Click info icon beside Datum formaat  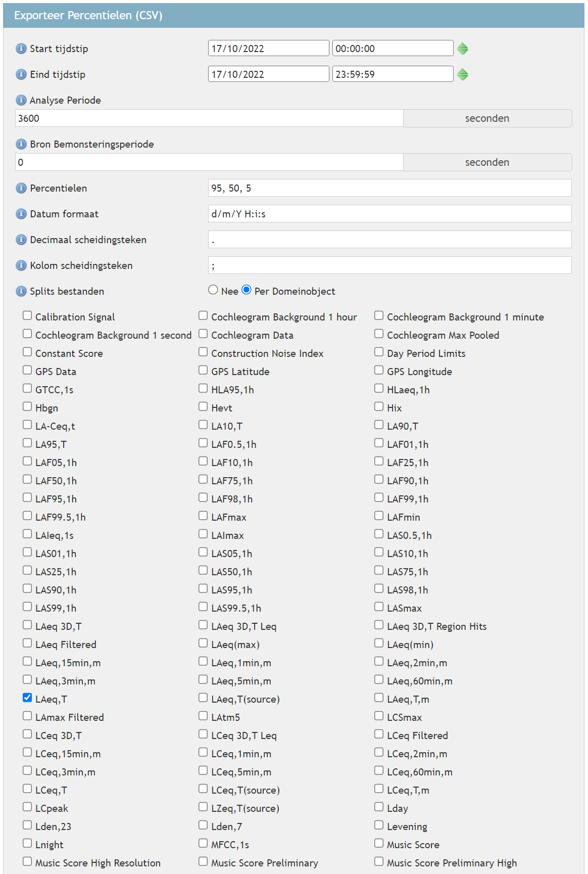coord(21,214)
